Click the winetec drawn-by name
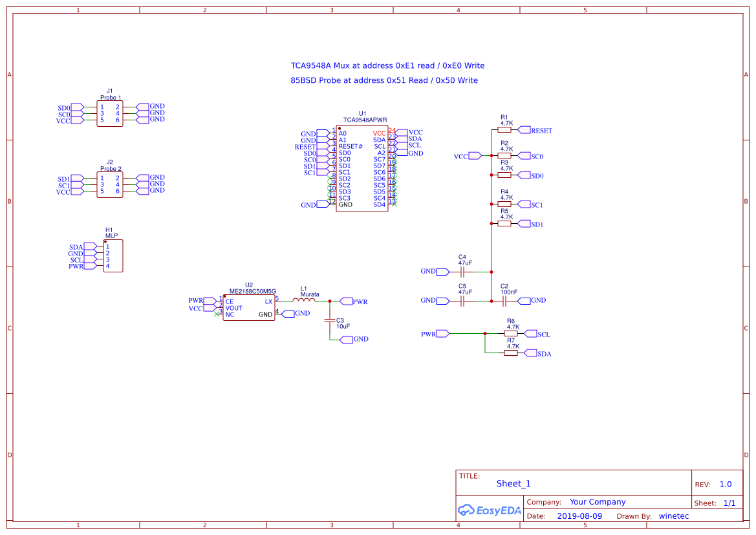 pos(674,516)
